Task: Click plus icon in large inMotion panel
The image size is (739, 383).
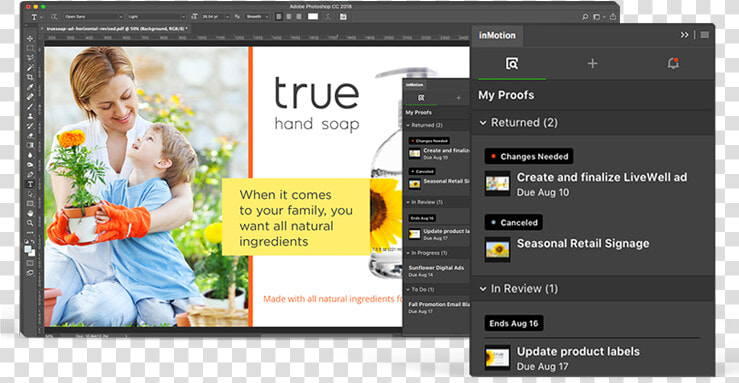Action: click(x=592, y=63)
